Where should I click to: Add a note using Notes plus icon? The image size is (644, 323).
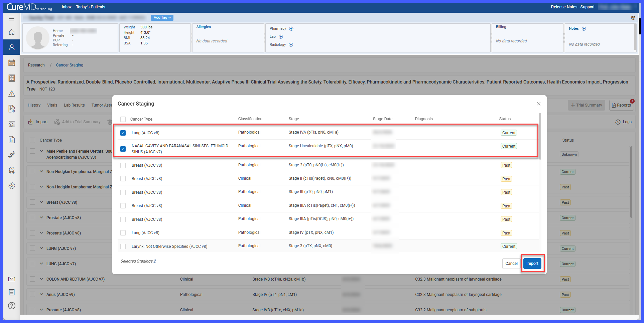(584, 29)
